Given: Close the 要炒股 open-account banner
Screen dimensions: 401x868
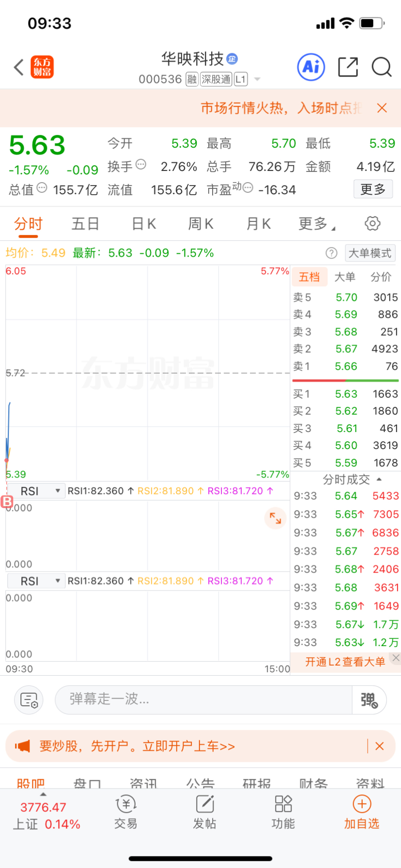Looking at the screenshot, I should click(x=380, y=746).
